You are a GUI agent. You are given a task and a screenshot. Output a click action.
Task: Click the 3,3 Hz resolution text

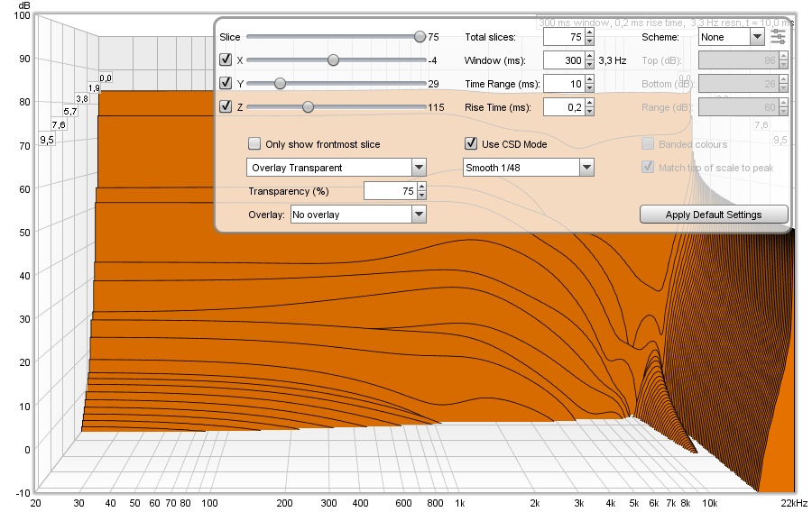click(x=612, y=60)
